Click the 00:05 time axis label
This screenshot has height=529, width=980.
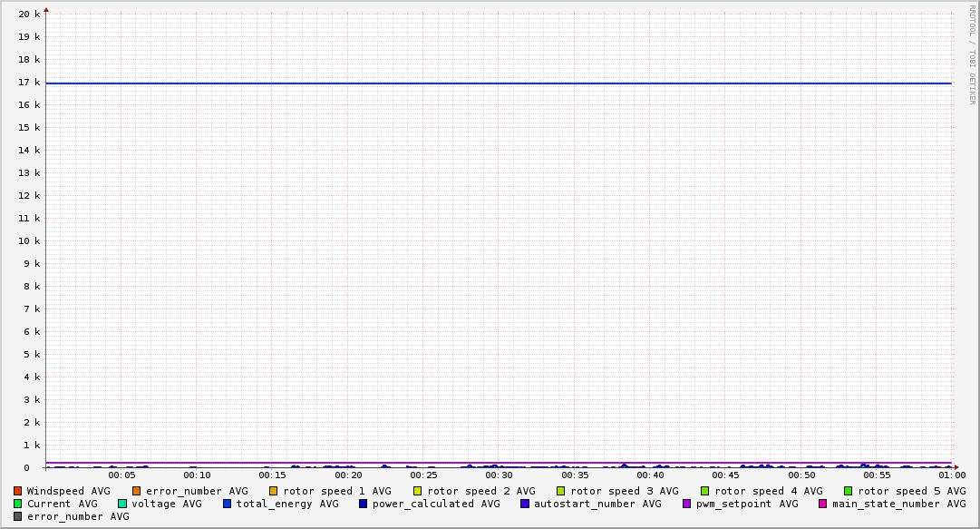[121, 475]
